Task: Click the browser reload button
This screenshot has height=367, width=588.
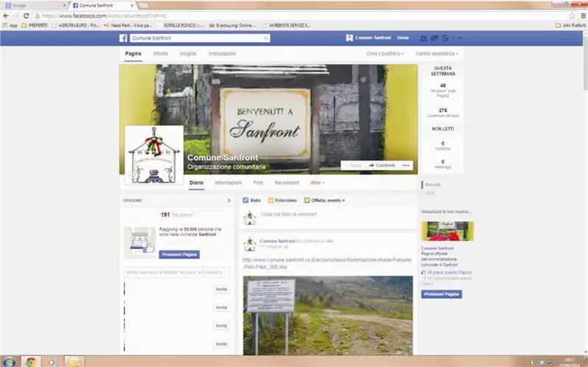Action: click(26, 15)
